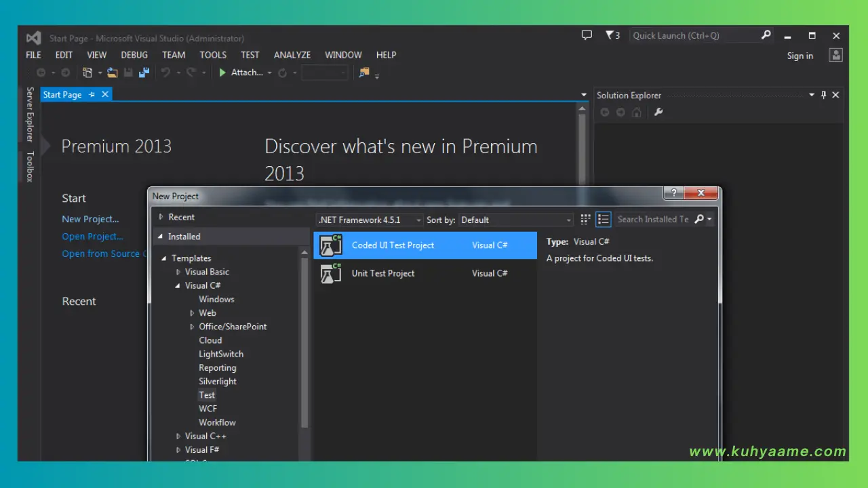Open notifications flag showing 3

pos(612,35)
